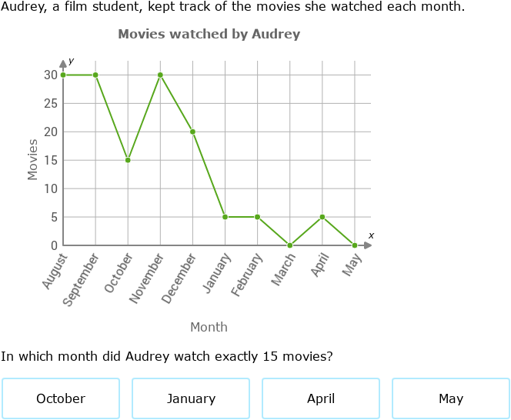The width and height of the screenshot is (511, 420).
Task: Click the February data point on graph
Action: 258,217
